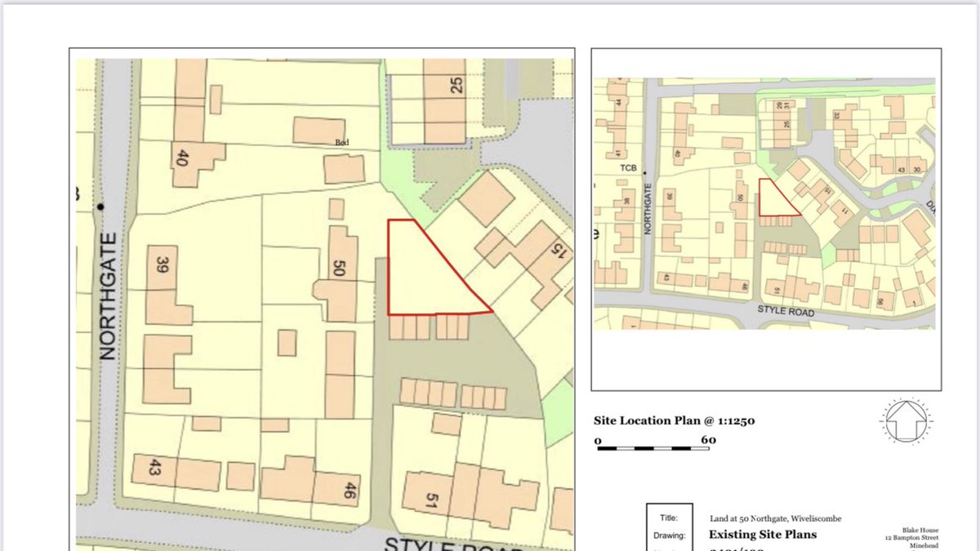980x551 pixels.
Task: Click the north arrow compass symbol
Action: click(905, 421)
